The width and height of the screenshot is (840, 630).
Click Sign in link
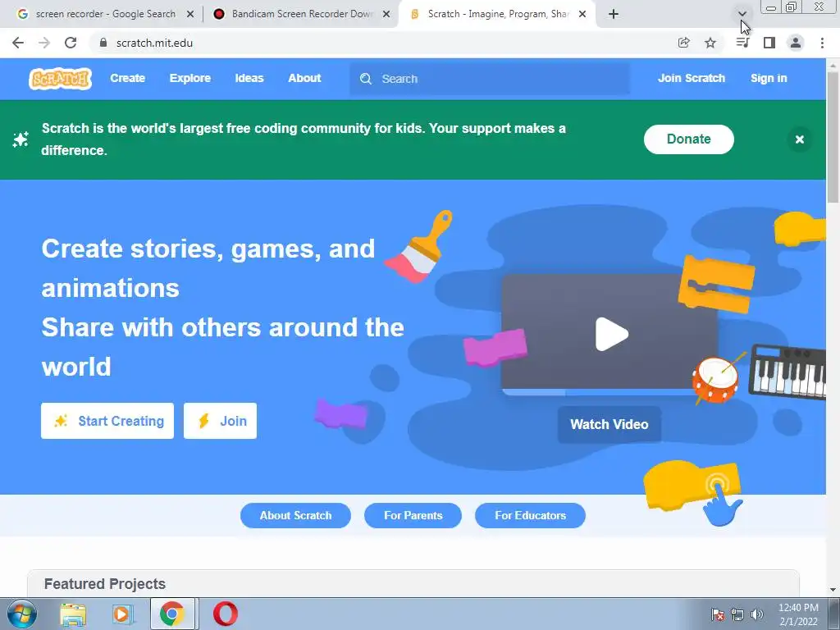pyautogui.click(x=768, y=78)
